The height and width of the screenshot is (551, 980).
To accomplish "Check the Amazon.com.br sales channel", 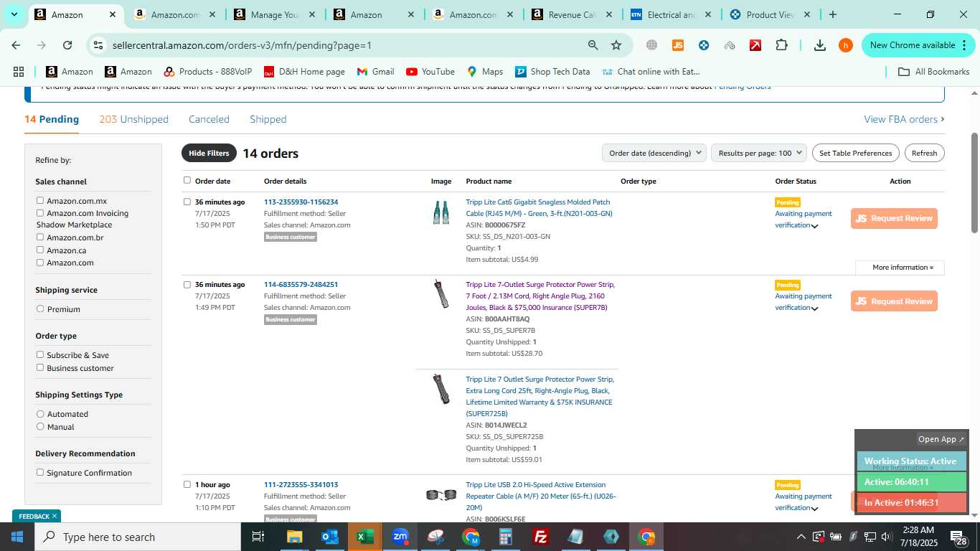I will point(40,237).
